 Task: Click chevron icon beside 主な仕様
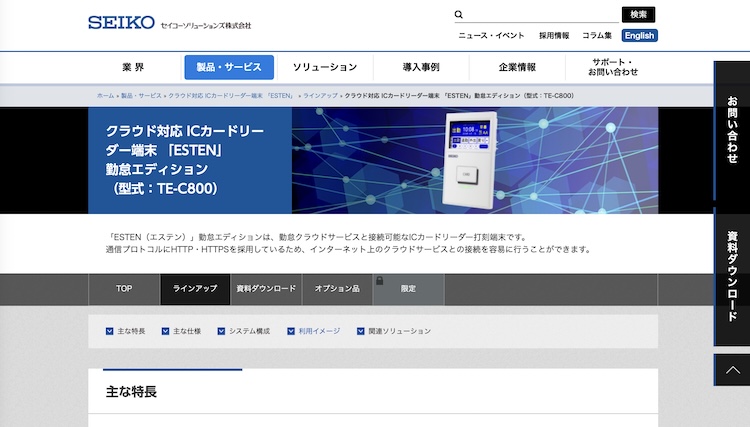click(x=165, y=331)
